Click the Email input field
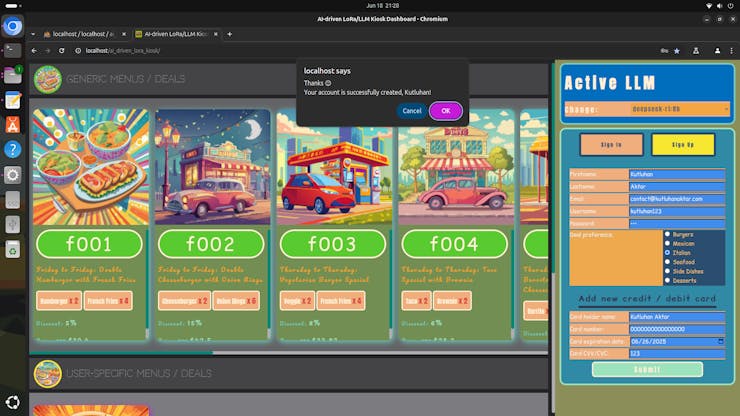The width and height of the screenshot is (740, 416). point(676,198)
